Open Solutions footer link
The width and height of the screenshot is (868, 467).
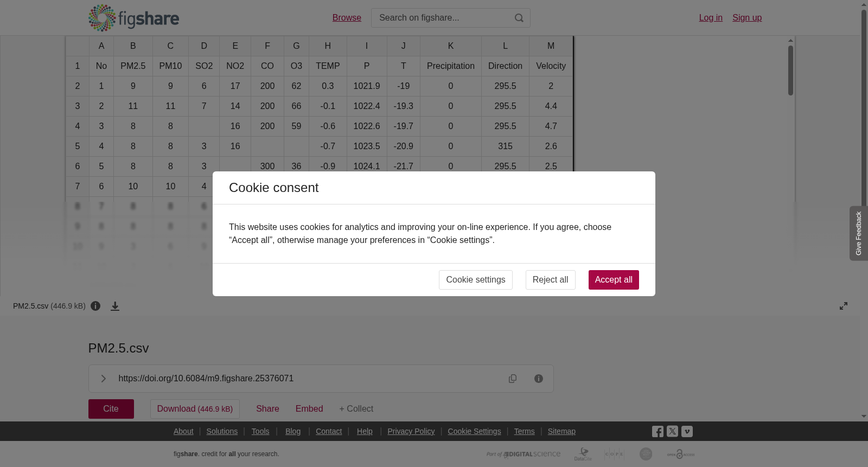pyautogui.click(x=222, y=431)
